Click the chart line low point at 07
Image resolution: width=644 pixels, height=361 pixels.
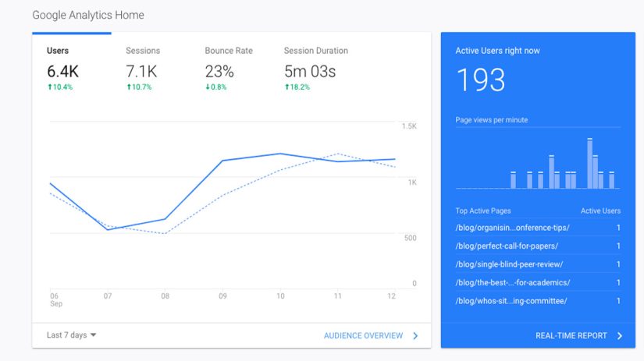108,229
